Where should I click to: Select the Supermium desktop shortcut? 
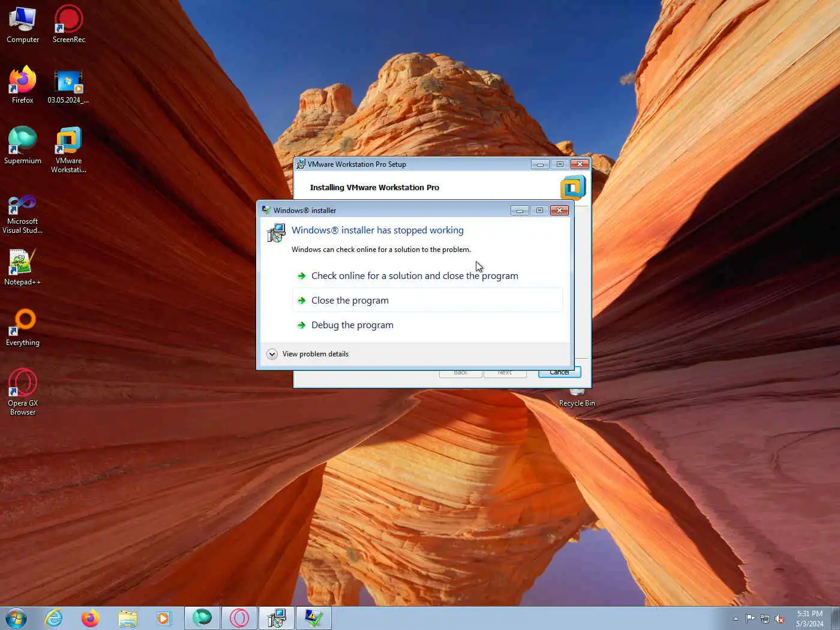pyautogui.click(x=23, y=145)
